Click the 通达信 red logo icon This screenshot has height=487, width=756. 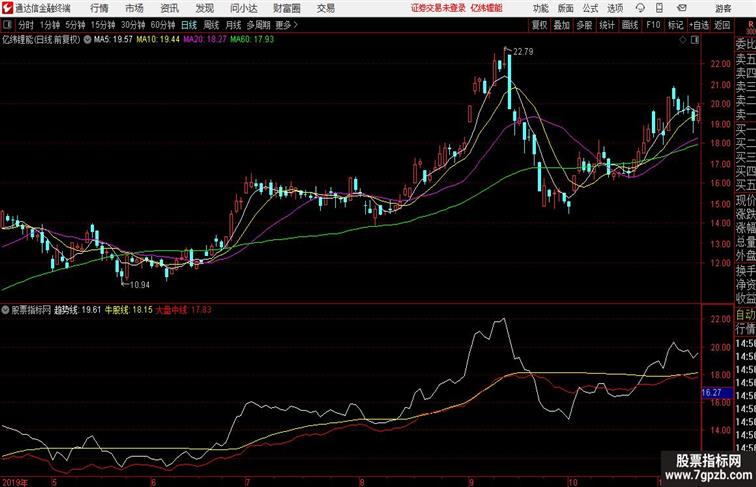7,8
